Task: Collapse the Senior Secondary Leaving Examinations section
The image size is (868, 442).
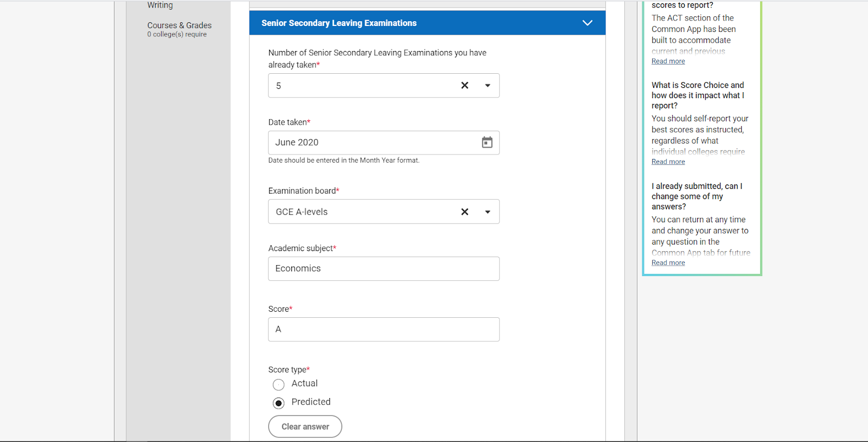Action: click(587, 23)
